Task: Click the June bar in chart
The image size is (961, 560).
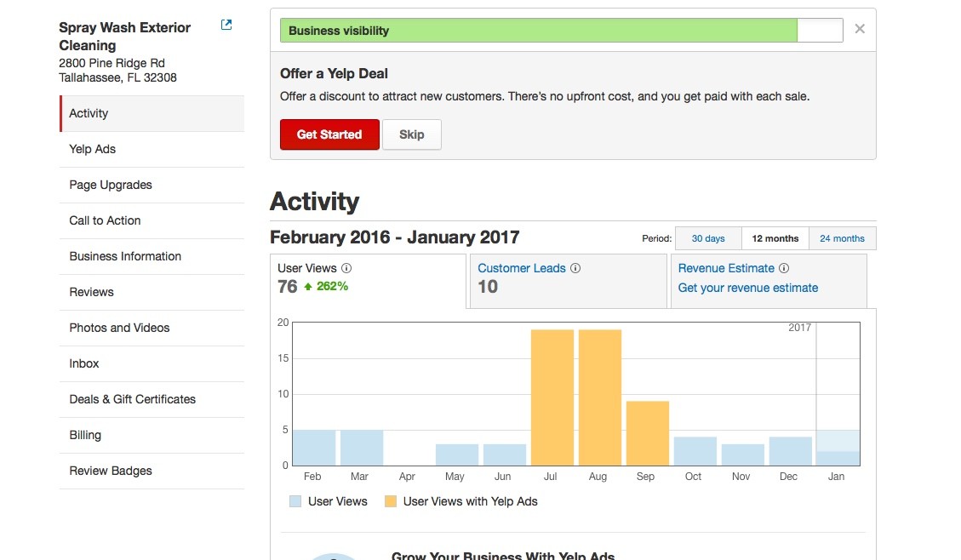Action: point(505,454)
